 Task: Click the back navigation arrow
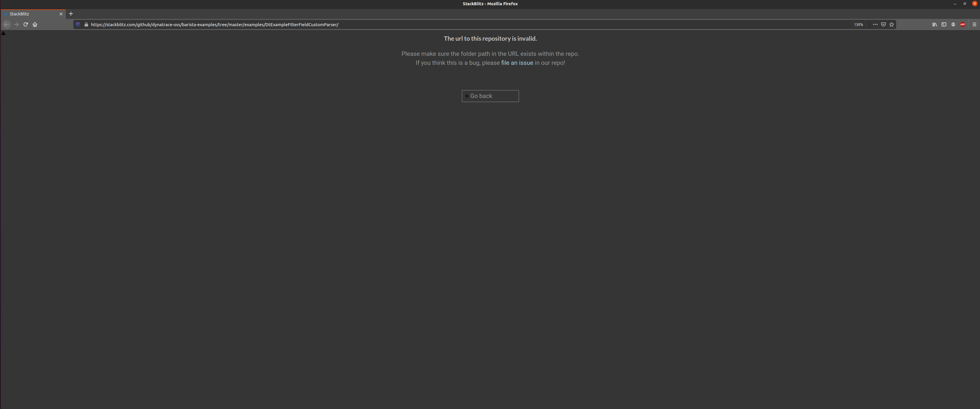coord(6,24)
